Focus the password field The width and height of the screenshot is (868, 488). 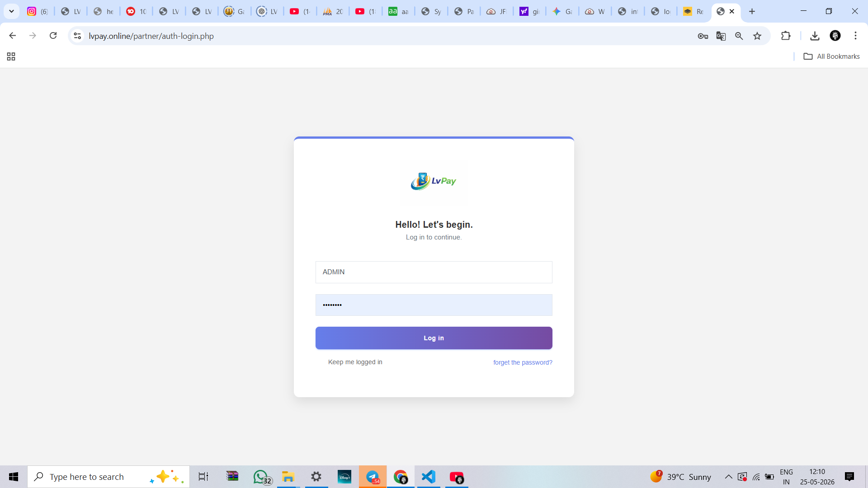tap(434, 305)
